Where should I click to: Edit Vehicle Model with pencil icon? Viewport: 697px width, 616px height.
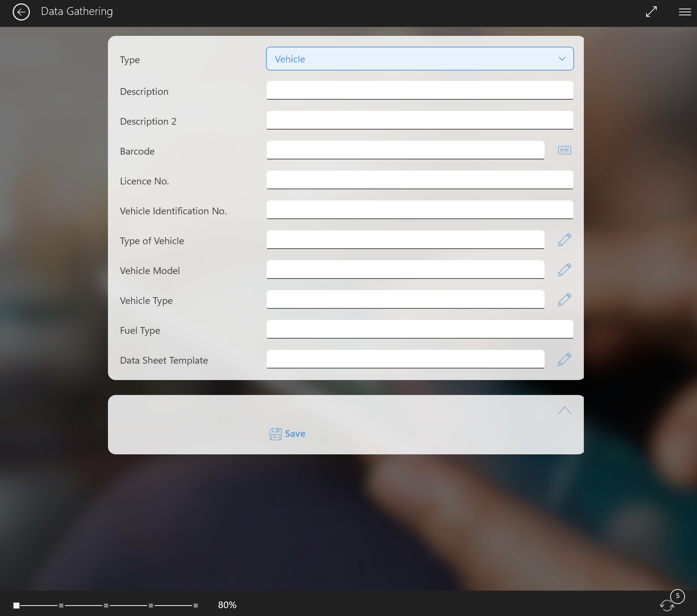click(564, 270)
